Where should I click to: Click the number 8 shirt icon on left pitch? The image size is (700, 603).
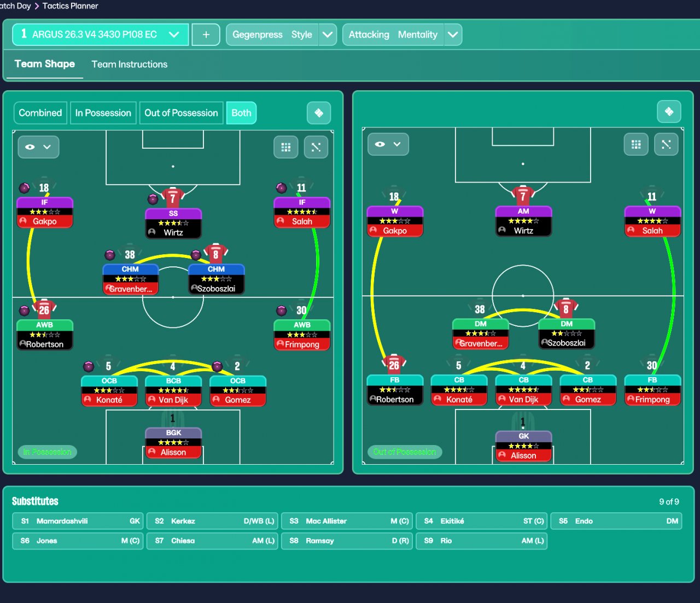click(x=215, y=254)
